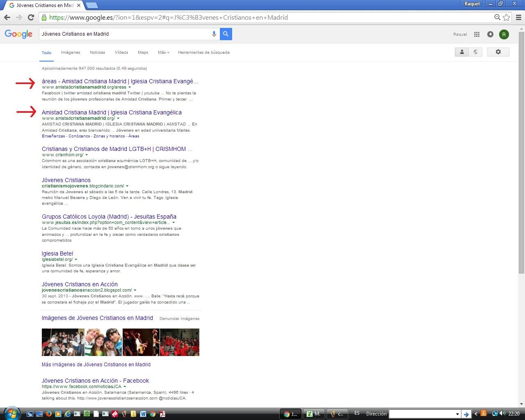Switch to Noticias results tab

(97, 52)
